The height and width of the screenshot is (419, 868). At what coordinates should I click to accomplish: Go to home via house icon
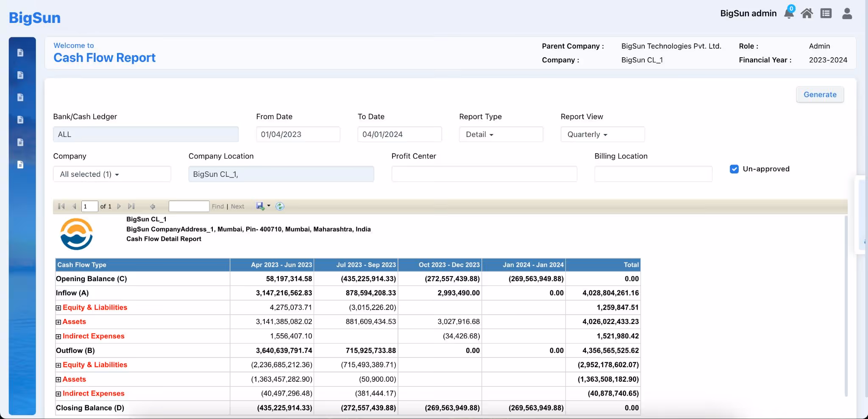click(x=807, y=14)
